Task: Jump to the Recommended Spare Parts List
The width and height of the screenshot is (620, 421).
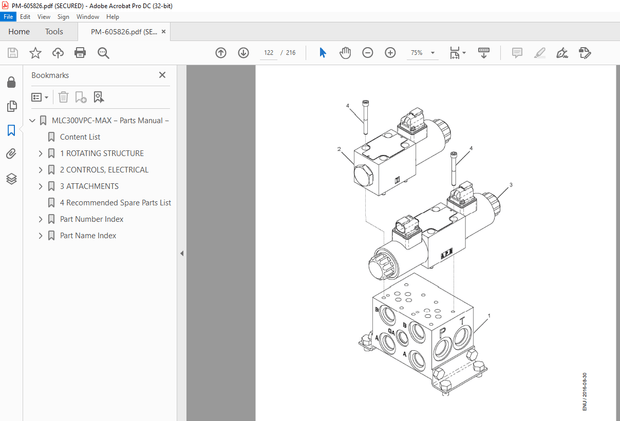Action: click(115, 202)
